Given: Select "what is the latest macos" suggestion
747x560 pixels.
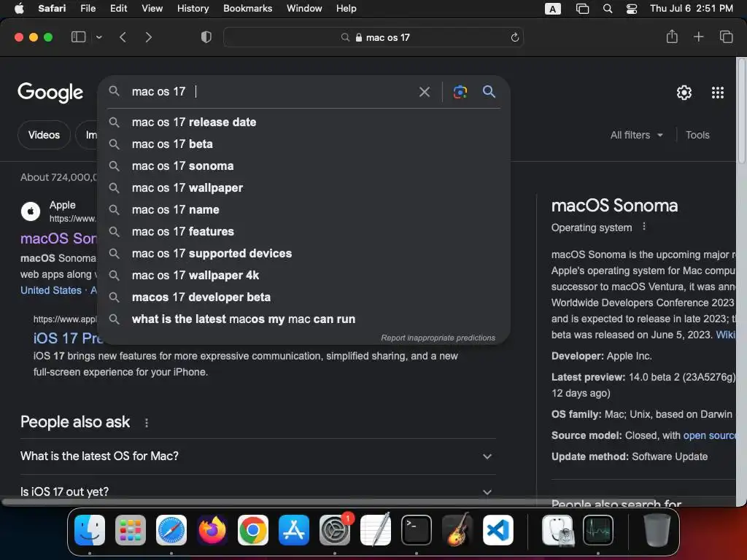Looking at the screenshot, I should pos(303,319).
